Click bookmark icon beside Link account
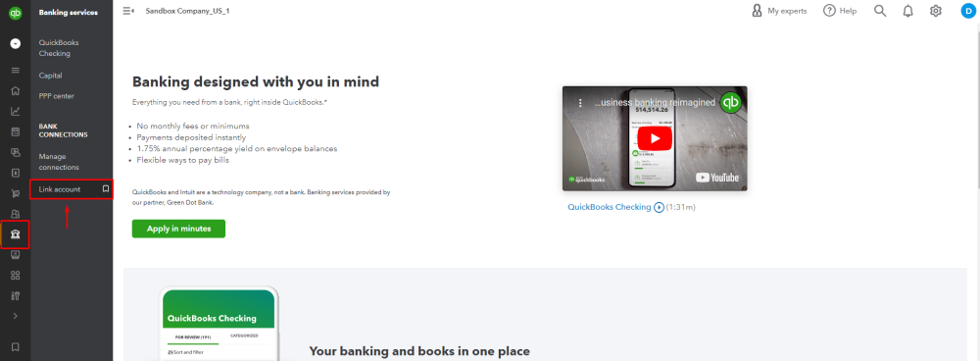This screenshot has width=980, height=361. 106,189
